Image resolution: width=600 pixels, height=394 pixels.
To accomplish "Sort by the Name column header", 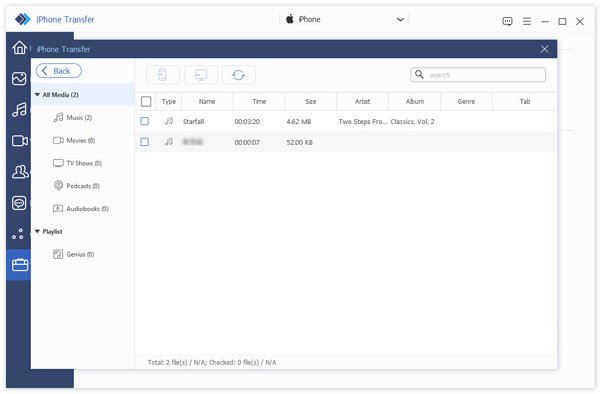I will pyautogui.click(x=207, y=101).
